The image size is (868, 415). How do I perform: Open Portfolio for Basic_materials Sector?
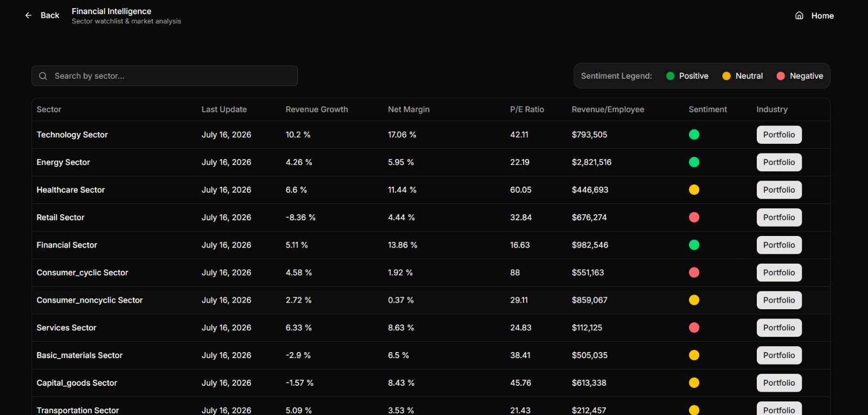[779, 355]
